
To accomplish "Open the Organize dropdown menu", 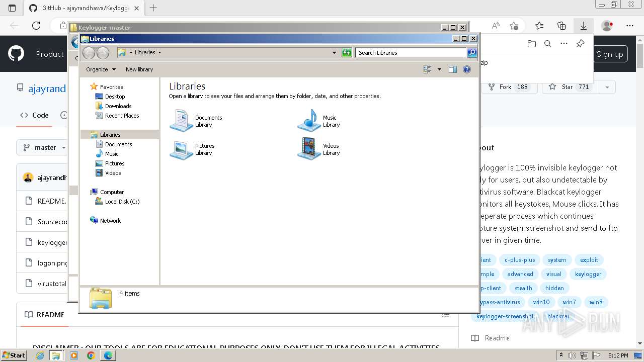I will pos(101,69).
